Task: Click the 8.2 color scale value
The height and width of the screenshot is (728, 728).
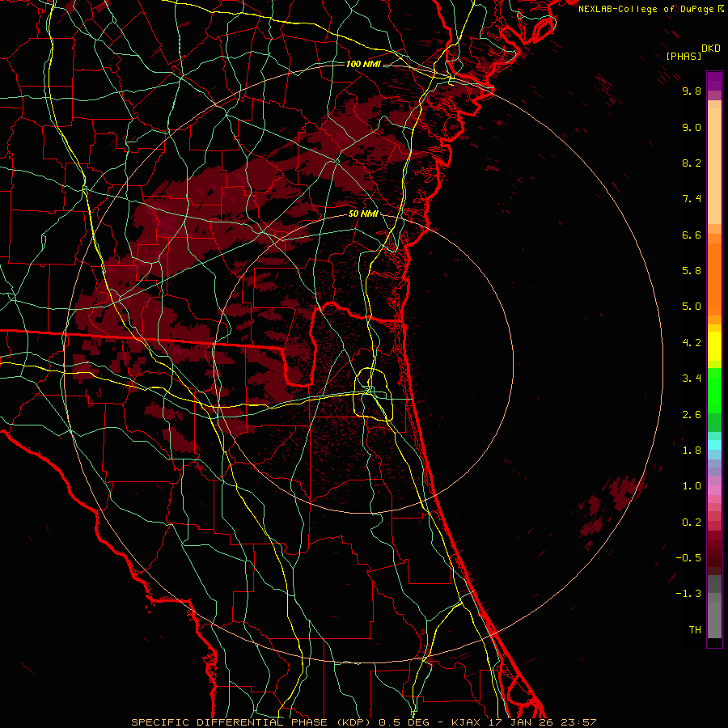Action: point(692,163)
